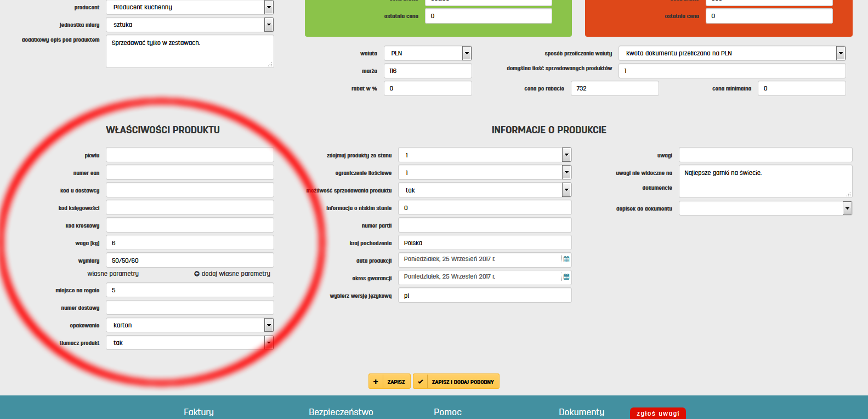Screen dimensions: 868x419
Task: Click informacja o niskim stanie field
Action: tap(485, 207)
